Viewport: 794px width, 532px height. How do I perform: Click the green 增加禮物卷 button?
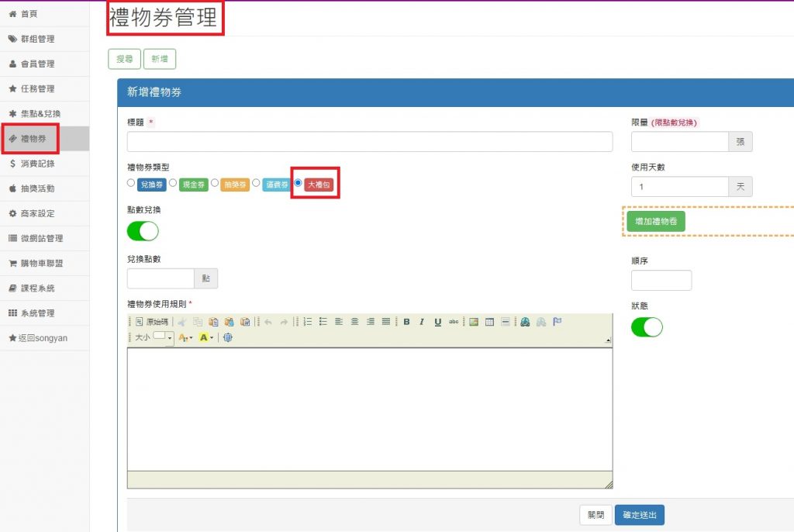click(655, 222)
